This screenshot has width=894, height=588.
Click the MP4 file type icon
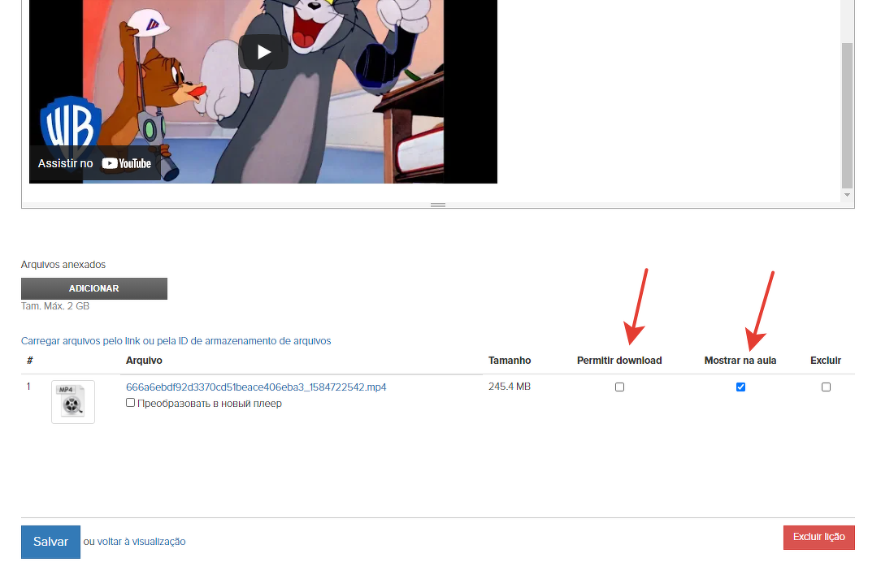(x=73, y=401)
